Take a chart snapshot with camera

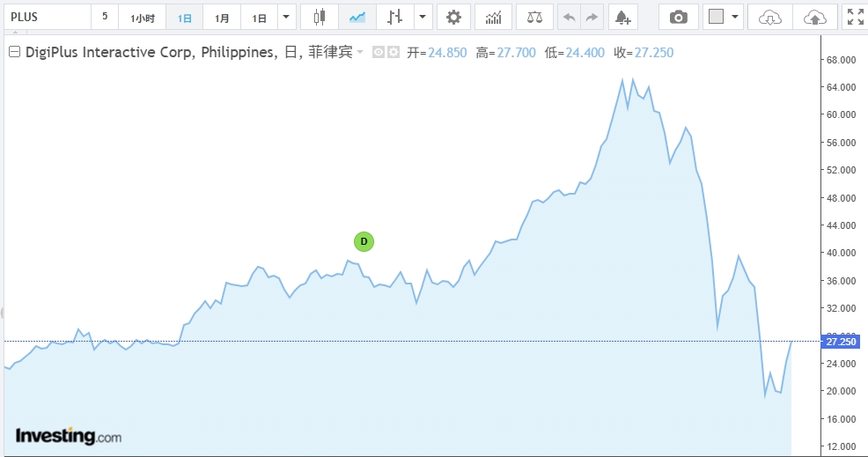tap(678, 18)
